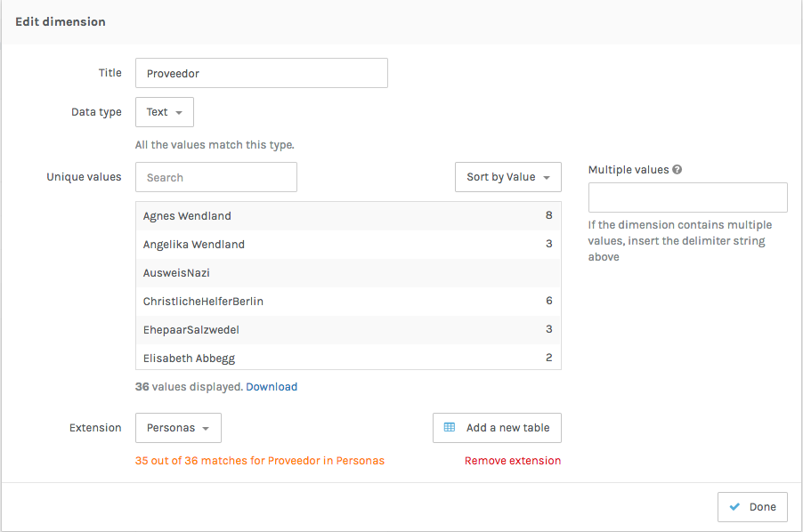This screenshot has height=532, width=803.
Task: Open the Personas extension dropdown
Action: coord(178,428)
